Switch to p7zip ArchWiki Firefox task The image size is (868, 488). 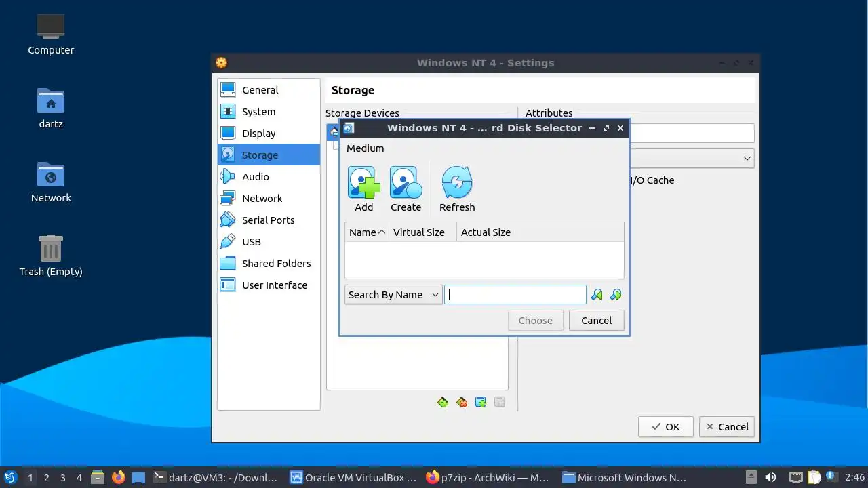[x=490, y=477]
